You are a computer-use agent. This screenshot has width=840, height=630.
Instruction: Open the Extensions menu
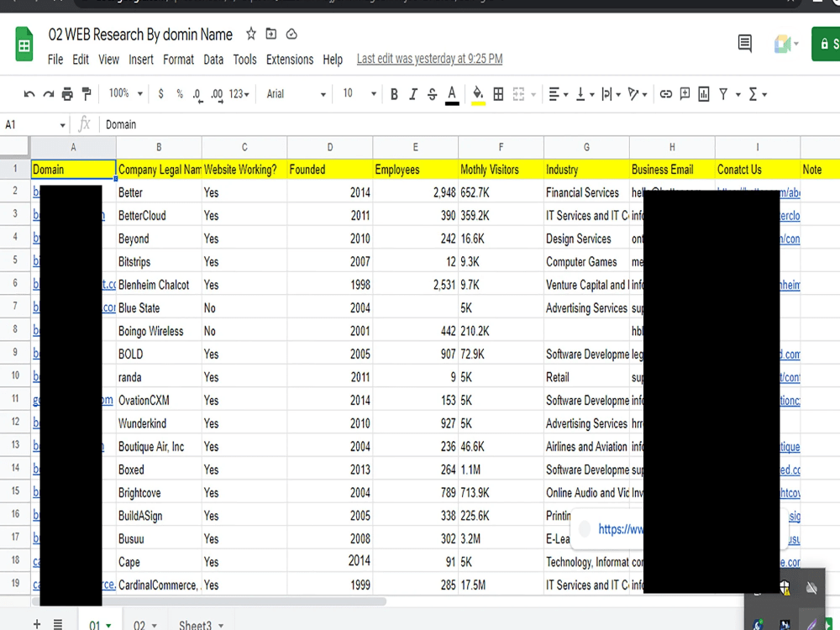290,60
